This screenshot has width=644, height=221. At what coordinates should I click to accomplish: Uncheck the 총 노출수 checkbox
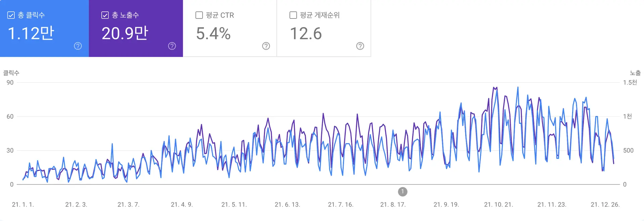[x=105, y=15]
